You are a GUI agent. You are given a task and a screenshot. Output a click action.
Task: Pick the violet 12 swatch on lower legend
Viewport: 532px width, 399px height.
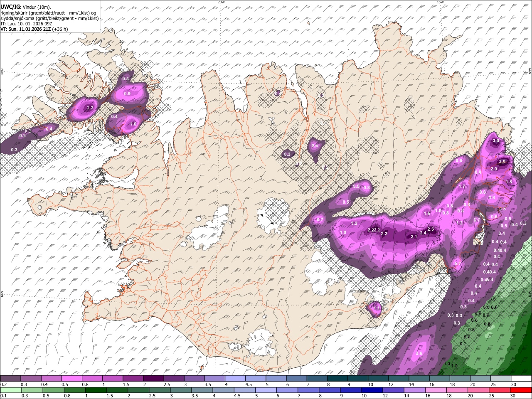coord(393,390)
